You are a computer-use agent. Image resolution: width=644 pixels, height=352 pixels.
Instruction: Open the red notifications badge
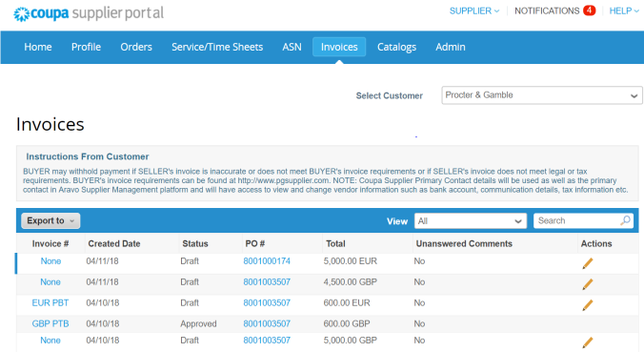[590, 10]
